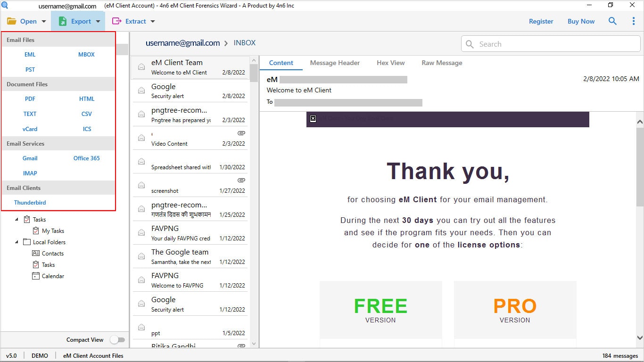Toggle the Compact View switch

click(x=117, y=340)
